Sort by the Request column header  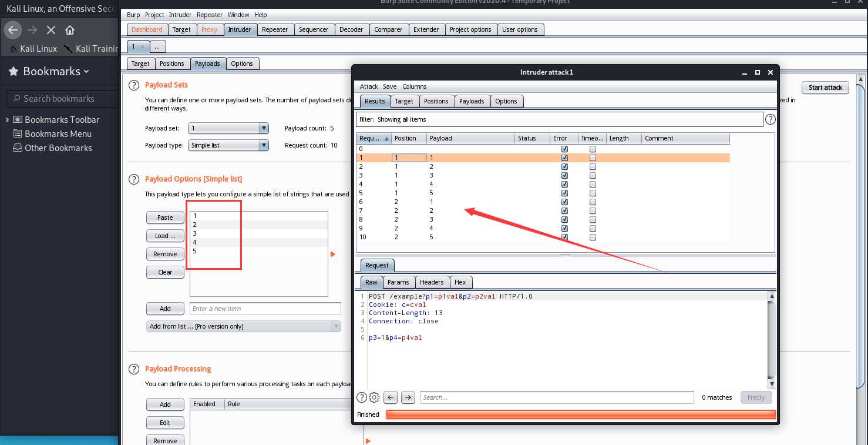pos(374,139)
